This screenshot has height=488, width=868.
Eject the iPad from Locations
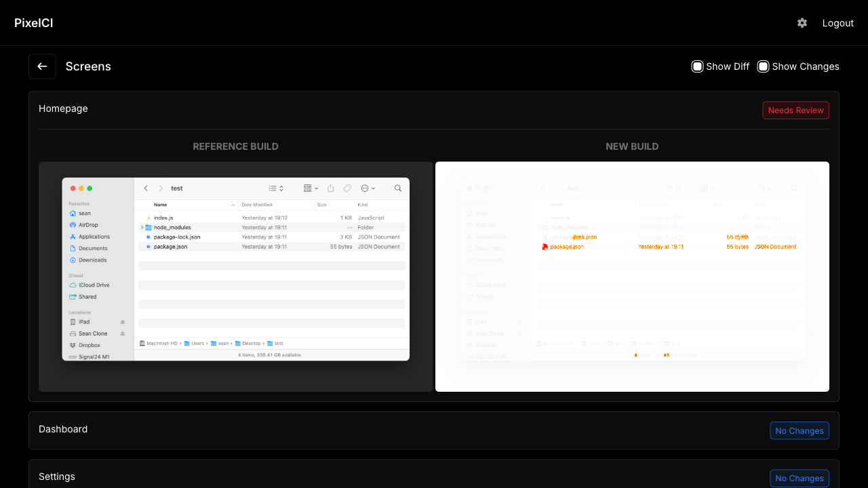(x=123, y=321)
